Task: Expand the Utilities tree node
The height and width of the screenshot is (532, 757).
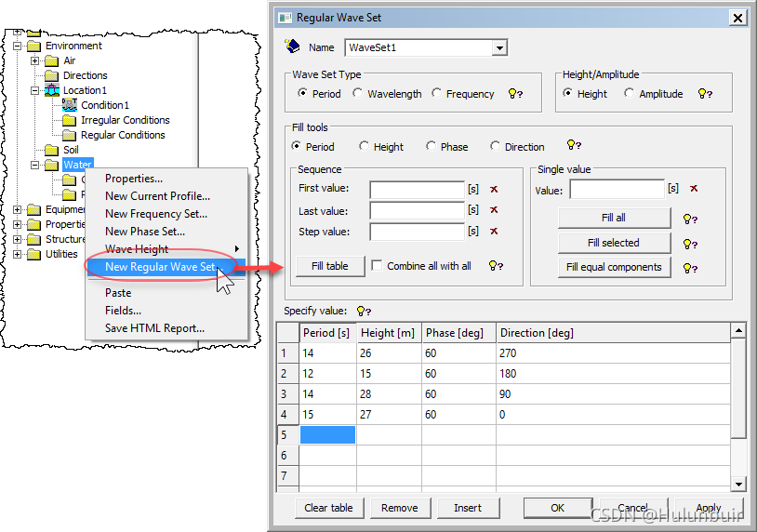Action: [18, 255]
